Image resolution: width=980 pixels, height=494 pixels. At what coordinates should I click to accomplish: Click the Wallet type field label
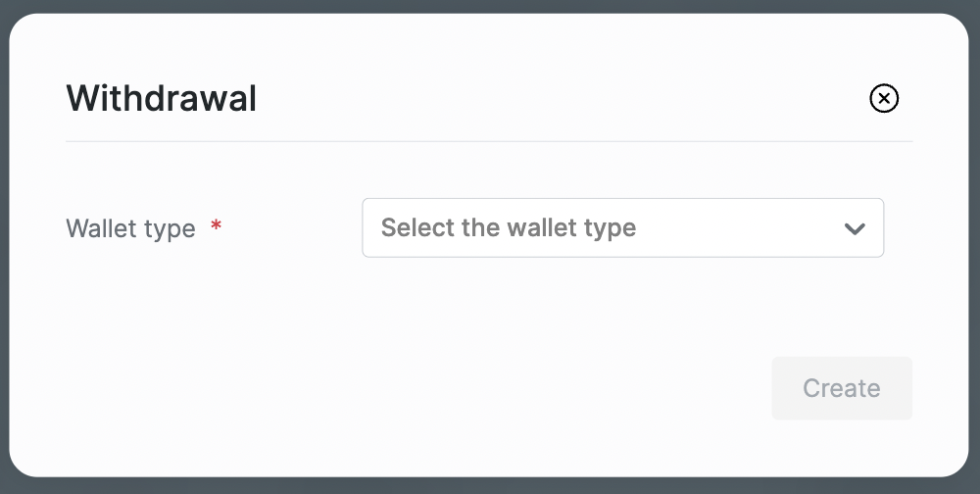click(x=130, y=229)
